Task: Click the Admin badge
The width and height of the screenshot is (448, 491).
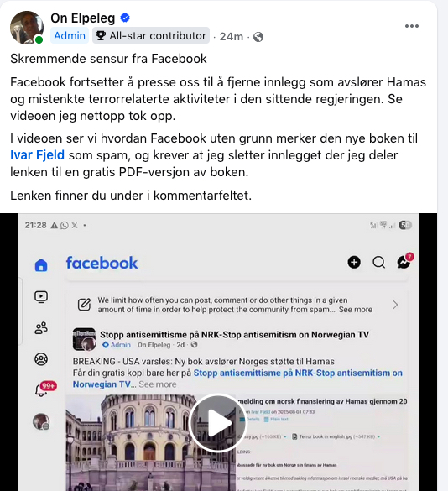Action: point(70,36)
